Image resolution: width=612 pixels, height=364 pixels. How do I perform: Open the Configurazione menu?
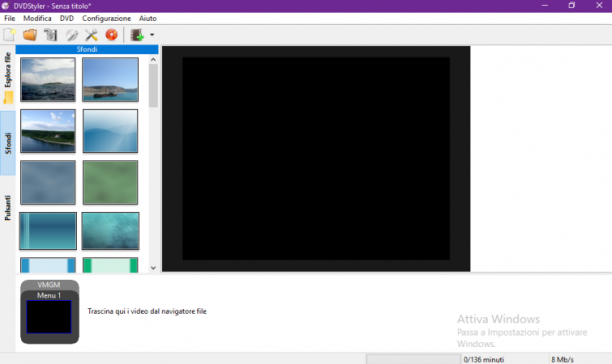point(106,18)
